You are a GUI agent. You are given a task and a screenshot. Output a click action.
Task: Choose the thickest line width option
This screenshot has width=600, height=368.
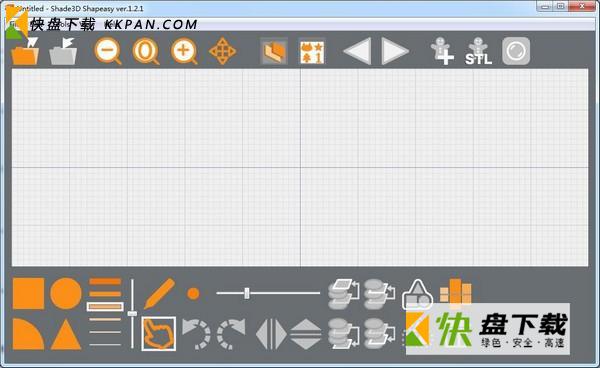click(x=105, y=282)
